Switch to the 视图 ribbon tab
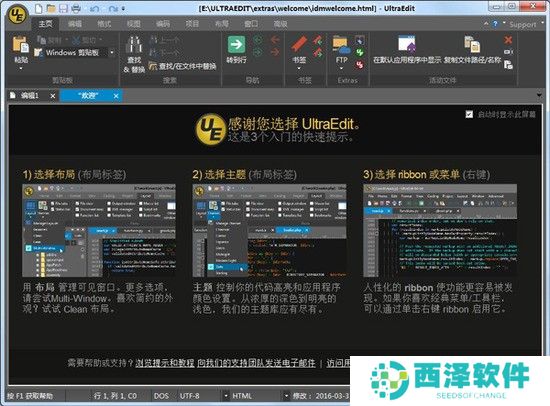 coord(133,24)
